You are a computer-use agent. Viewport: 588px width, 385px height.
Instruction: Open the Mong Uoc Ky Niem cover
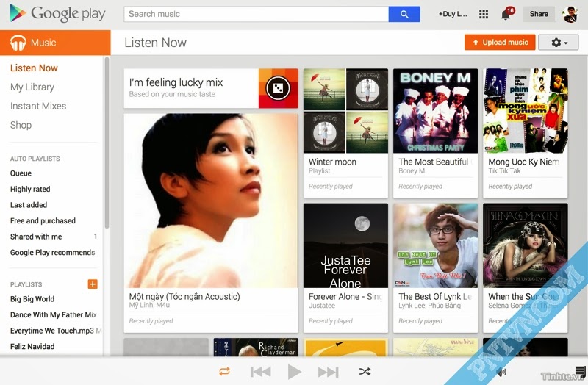tap(526, 111)
